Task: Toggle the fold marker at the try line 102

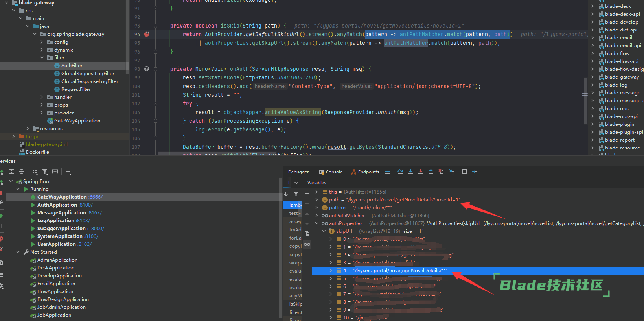Action: [x=155, y=103]
